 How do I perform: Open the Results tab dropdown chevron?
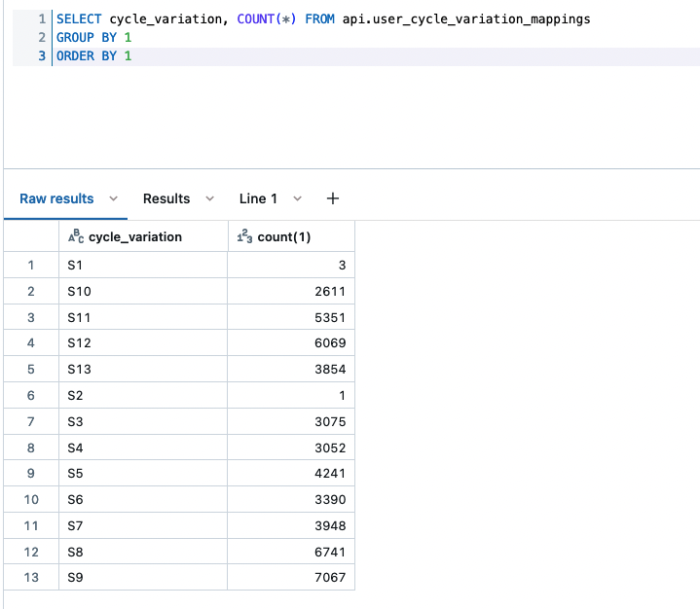click(210, 198)
